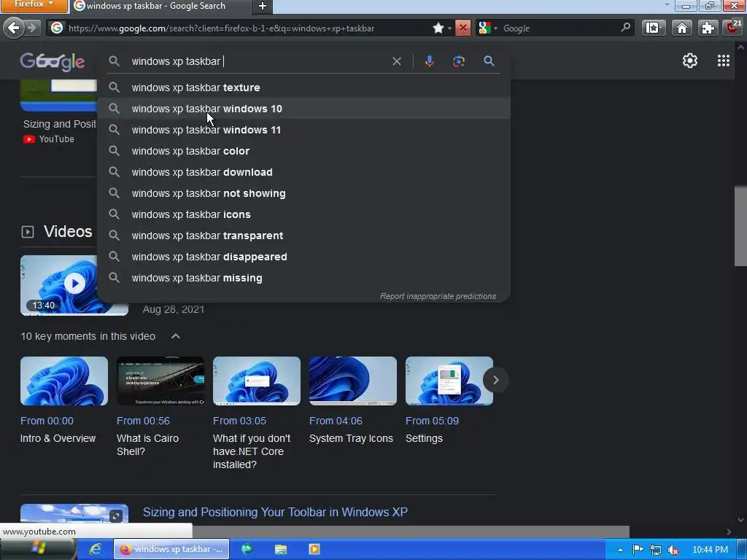Screen dimensions: 747x560
Task: Click the URL address field
Action: pyautogui.click(x=248, y=28)
